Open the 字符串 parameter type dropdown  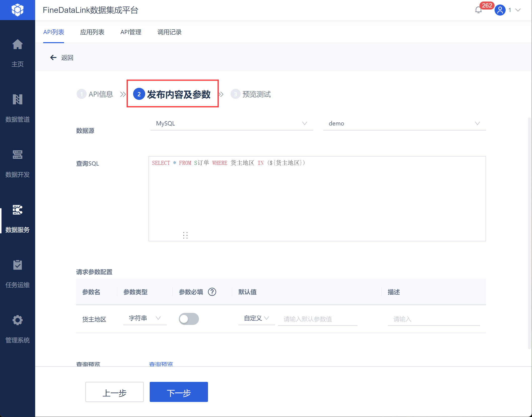(x=145, y=318)
